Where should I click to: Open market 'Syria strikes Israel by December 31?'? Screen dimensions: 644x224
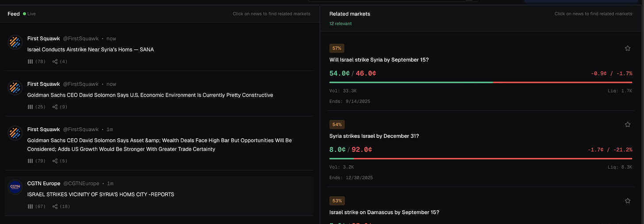tap(374, 136)
